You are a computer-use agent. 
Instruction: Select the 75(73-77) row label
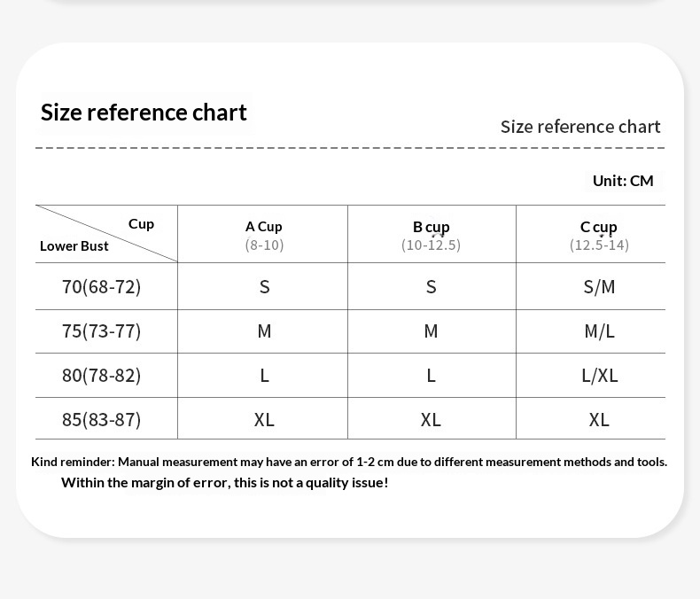[101, 331]
